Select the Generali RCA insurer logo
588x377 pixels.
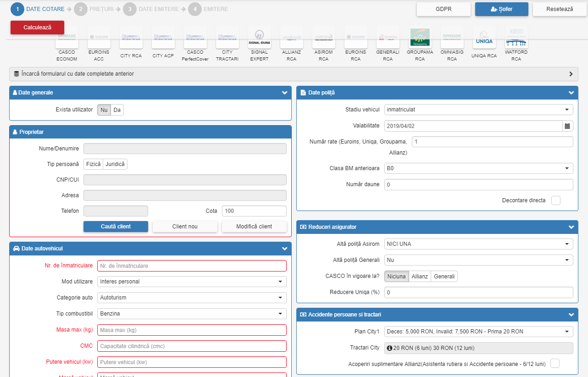coord(388,38)
